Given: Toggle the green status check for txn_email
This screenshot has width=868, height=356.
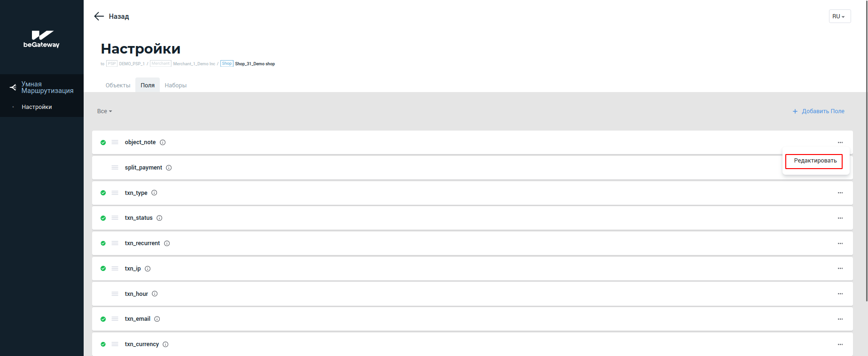Looking at the screenshot, I should [103, 319].
